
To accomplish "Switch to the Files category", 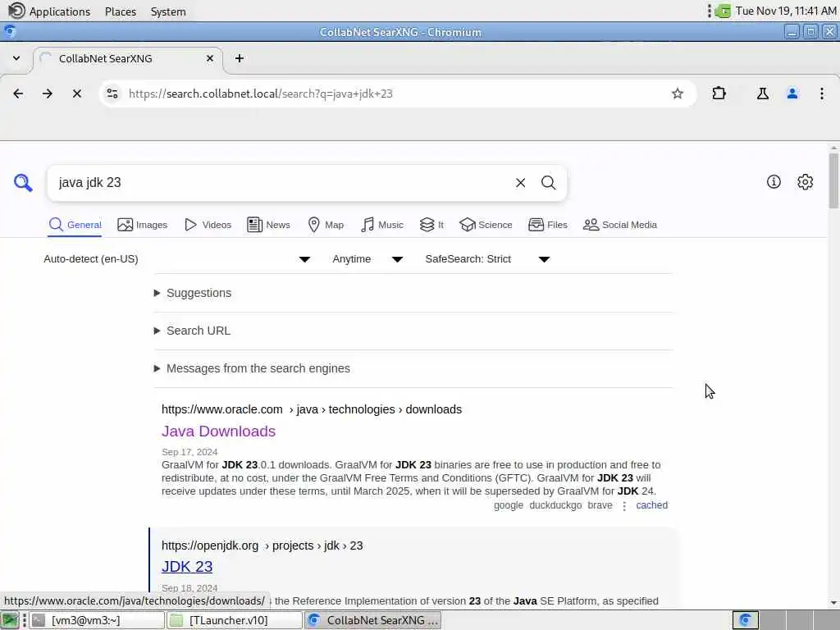I will (547, 225).
